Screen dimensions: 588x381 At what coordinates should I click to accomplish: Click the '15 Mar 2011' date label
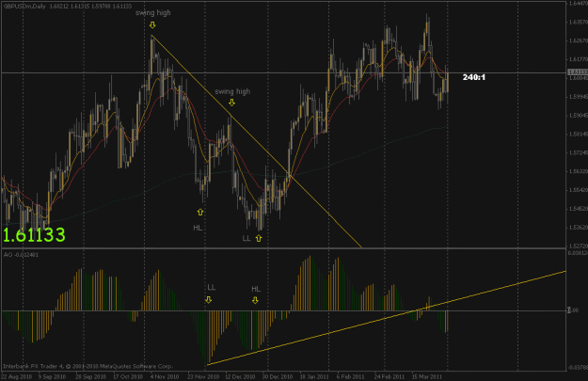427,376
